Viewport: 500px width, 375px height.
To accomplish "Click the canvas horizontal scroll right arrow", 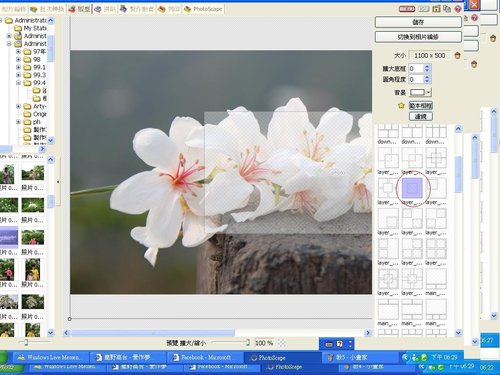I will 368,333.
